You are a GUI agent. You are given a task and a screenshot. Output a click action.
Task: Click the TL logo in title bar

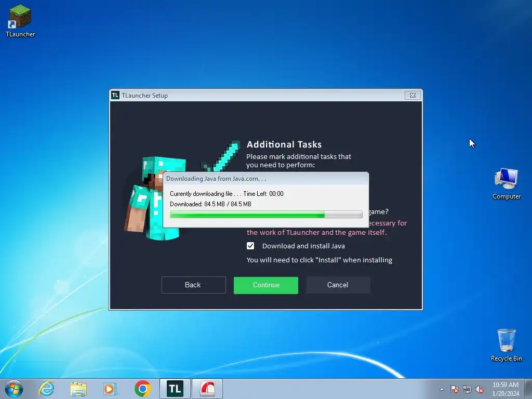click(x=115, y=96)
